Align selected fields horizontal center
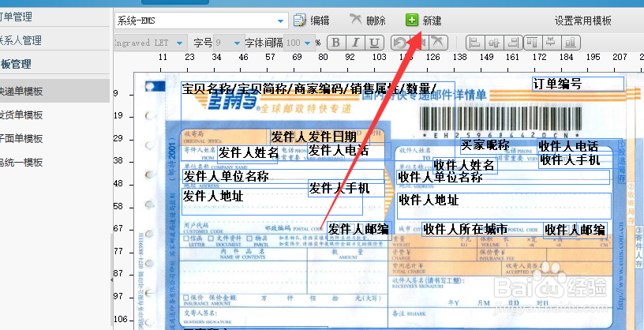644x330 pixels. coord(494,43)
